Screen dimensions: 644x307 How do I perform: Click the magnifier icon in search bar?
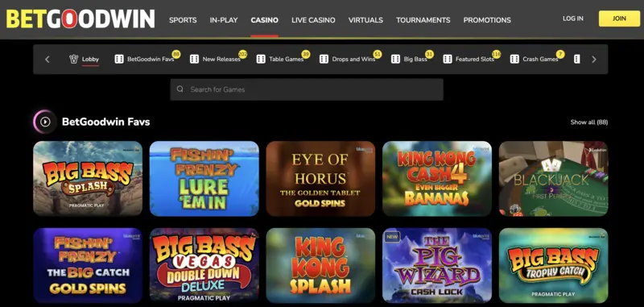(x=180, y=89)
